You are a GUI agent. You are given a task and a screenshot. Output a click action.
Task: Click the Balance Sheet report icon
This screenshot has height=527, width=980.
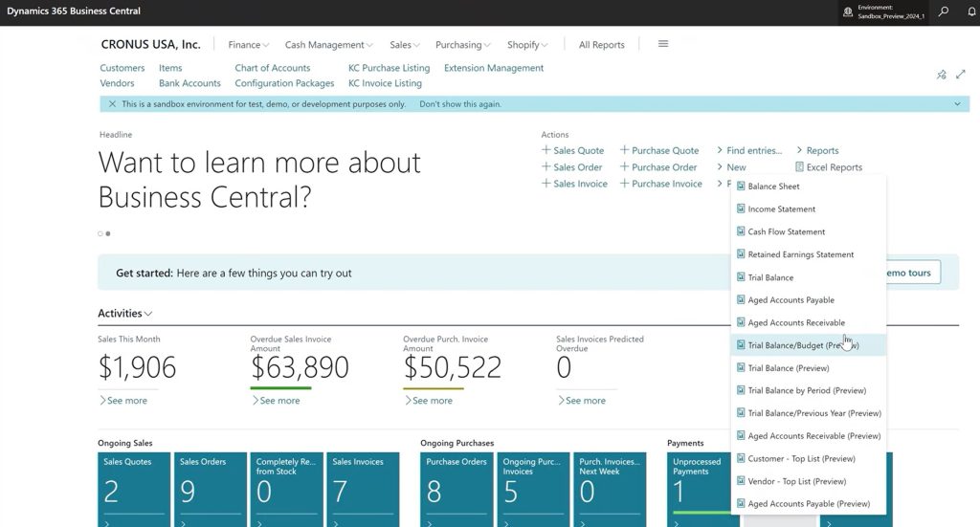click(x=741, y=187)
